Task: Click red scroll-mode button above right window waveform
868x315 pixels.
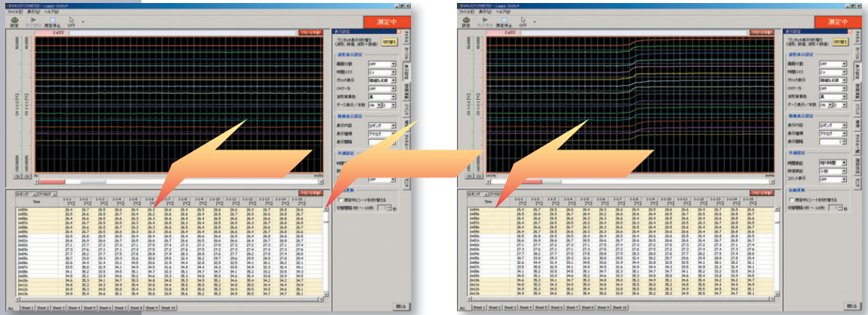Action: tap(762, 32)
